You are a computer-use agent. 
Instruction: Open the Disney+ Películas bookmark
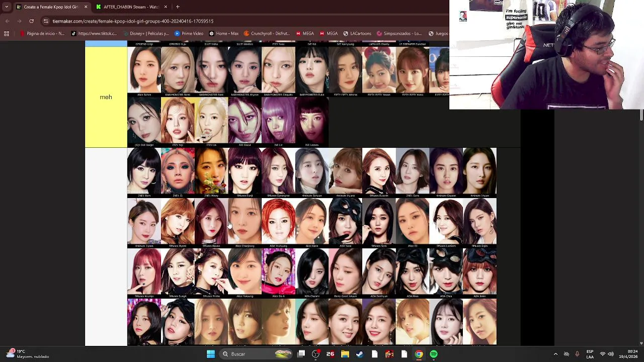(146, 34)
